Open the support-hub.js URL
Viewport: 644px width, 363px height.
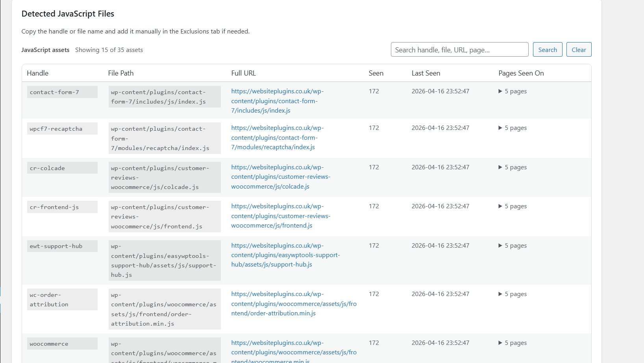(285, 255)
